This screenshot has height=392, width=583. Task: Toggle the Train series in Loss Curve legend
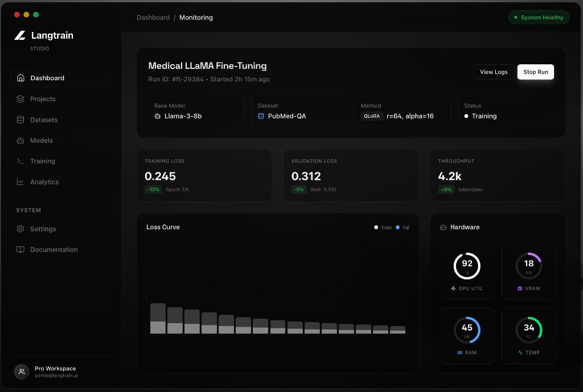click(383, 228)
